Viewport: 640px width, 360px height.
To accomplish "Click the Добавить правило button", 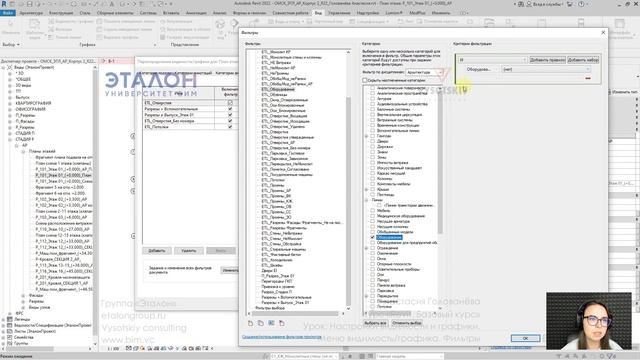I will click(x=547, y=60).
